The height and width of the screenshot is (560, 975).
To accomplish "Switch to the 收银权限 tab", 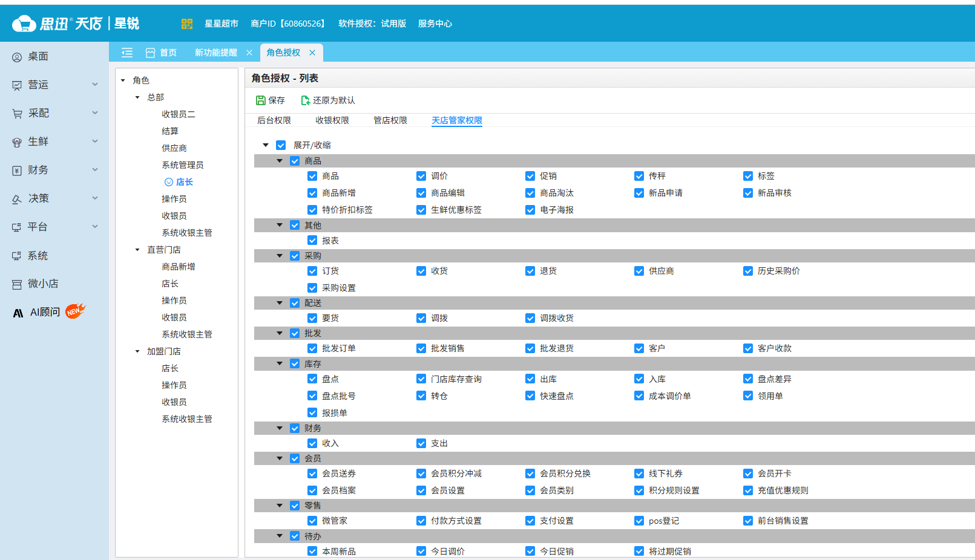I will (x=332, y=120).
